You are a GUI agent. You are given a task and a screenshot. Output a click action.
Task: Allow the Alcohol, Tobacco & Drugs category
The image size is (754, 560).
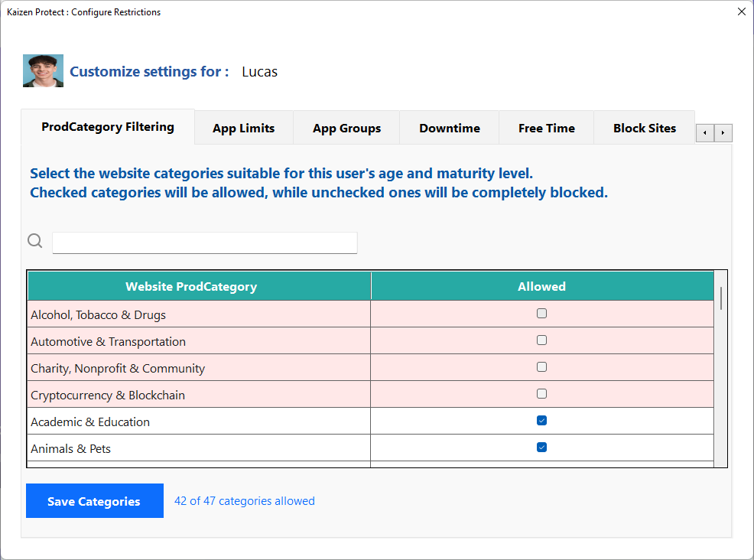[541, 313]
